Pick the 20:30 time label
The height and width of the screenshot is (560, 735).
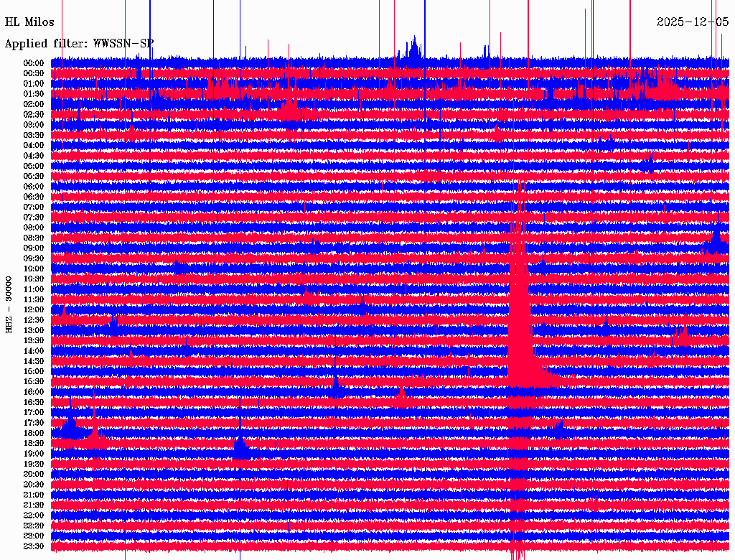[x=34, y=485]
